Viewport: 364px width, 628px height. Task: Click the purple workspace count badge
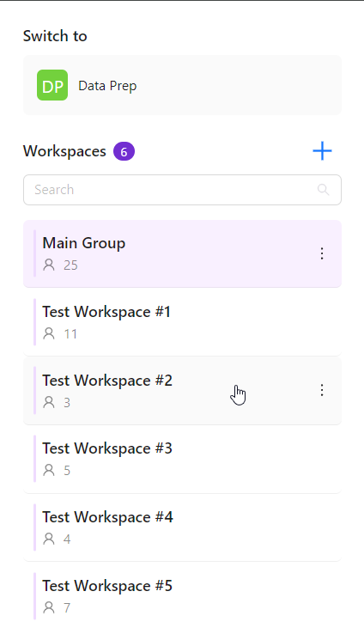tap(124, 152)
